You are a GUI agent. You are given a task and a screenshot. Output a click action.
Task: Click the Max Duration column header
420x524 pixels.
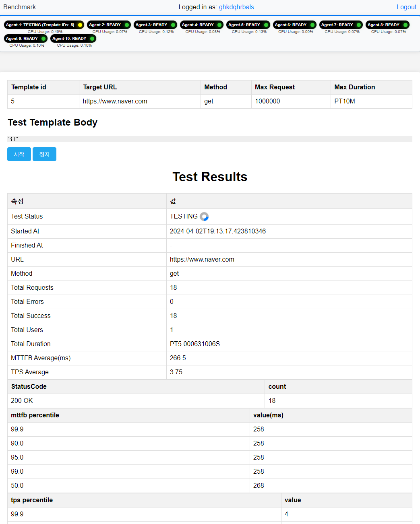pyautogui.click(x=371, y=87)
